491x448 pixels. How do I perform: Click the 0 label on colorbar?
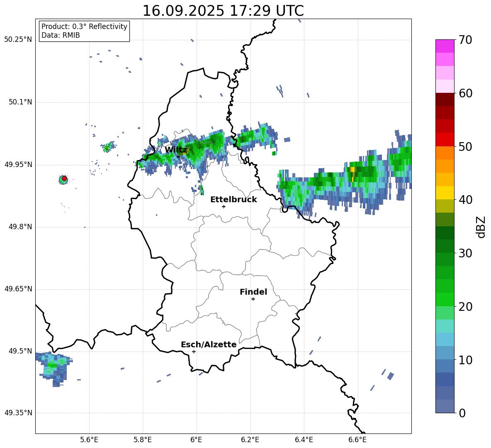coord(462,413)
